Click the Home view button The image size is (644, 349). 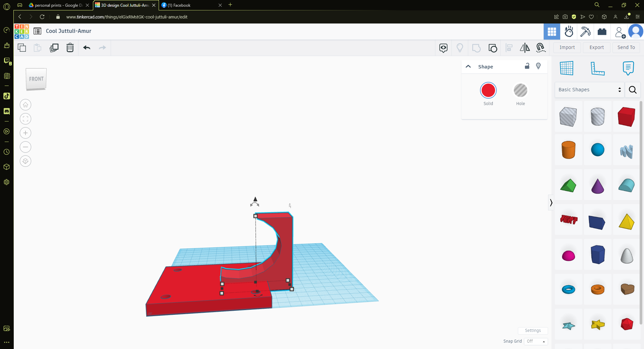[x=25, y=105]
